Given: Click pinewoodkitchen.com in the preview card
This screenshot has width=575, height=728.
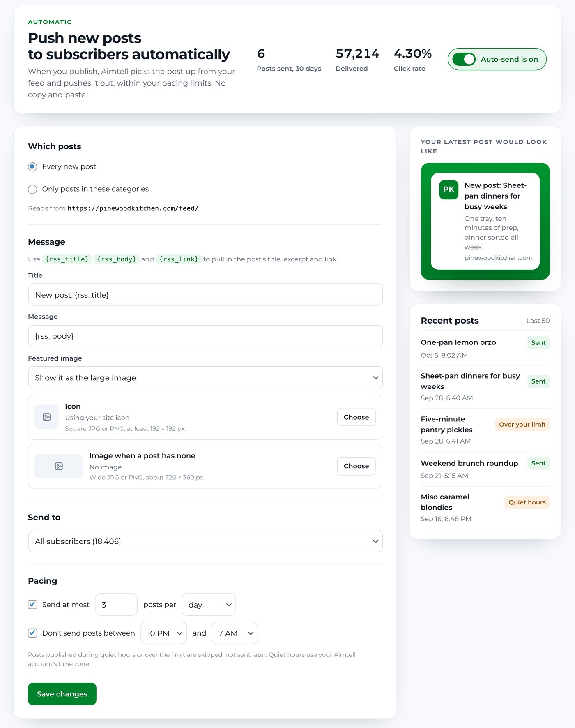Looking at the screenshot, I should pyautogui.click(x=498, y=258).
